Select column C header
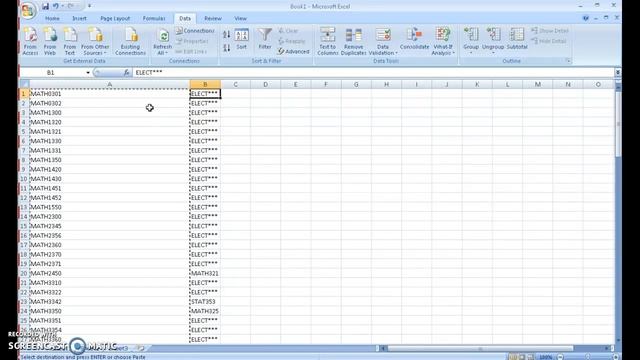This screenshot has width=640, height=360. (236, 84)
